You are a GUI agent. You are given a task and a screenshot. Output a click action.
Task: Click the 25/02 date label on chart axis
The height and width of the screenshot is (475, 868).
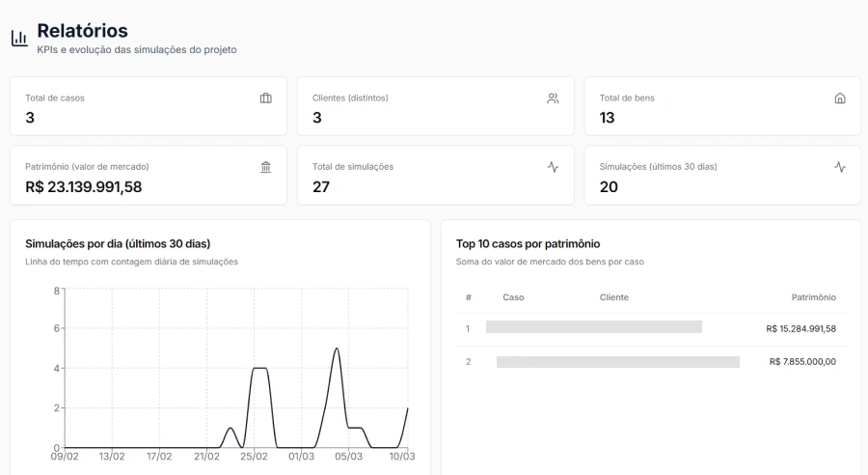(254, 457)
